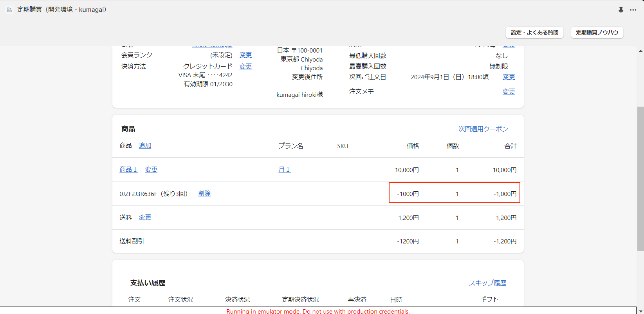Click 変更 link next to 会員ランク
The height and width of the screenshot is (314, 644).
coord(245,55)
